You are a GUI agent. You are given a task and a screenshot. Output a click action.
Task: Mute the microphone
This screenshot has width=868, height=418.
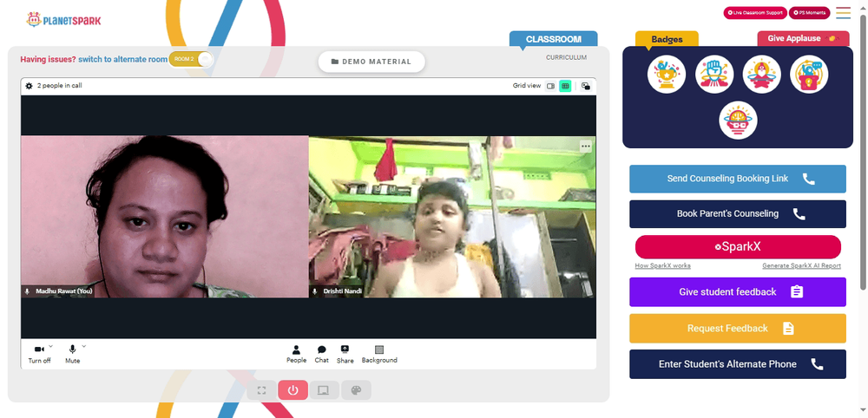pyautogui.click(x=73, y=354)
